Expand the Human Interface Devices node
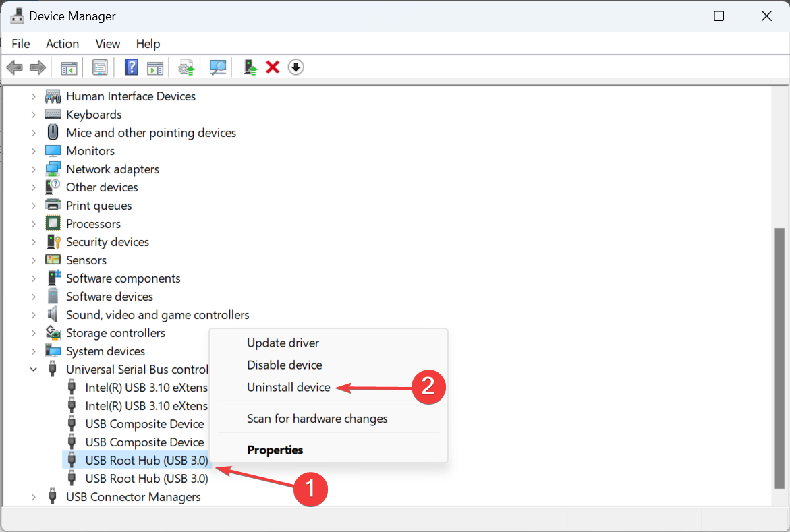Viewport: 790px width, 532px height. point(33,96)
